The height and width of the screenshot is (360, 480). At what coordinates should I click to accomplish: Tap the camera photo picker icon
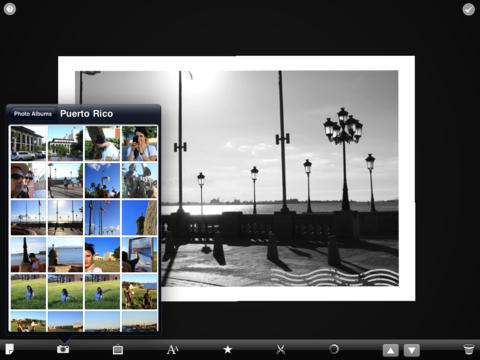63,349
